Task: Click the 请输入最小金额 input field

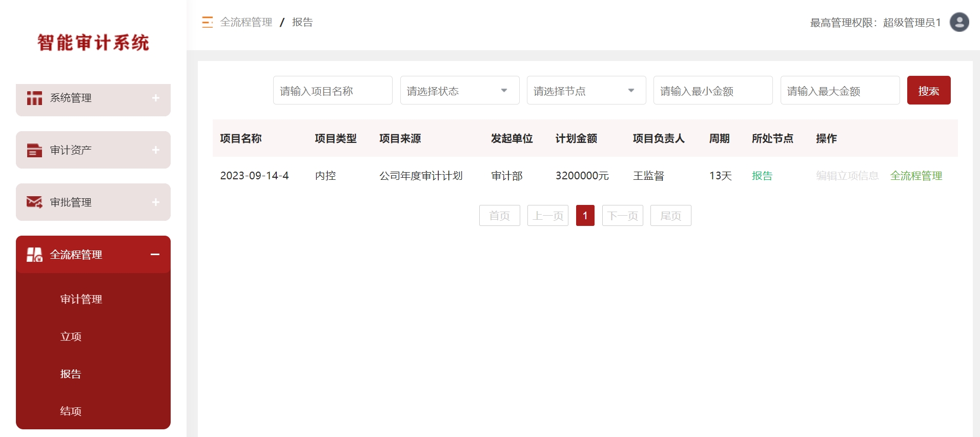Action: [712, 91]
